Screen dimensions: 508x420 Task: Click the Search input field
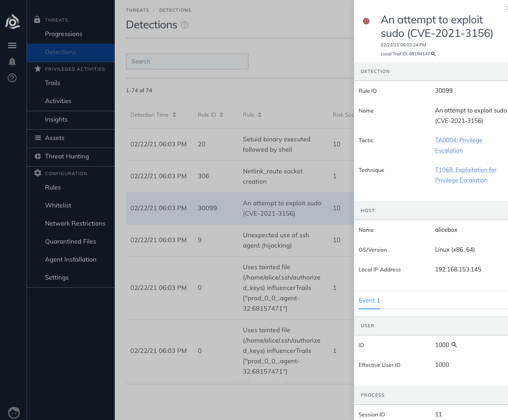187,61
